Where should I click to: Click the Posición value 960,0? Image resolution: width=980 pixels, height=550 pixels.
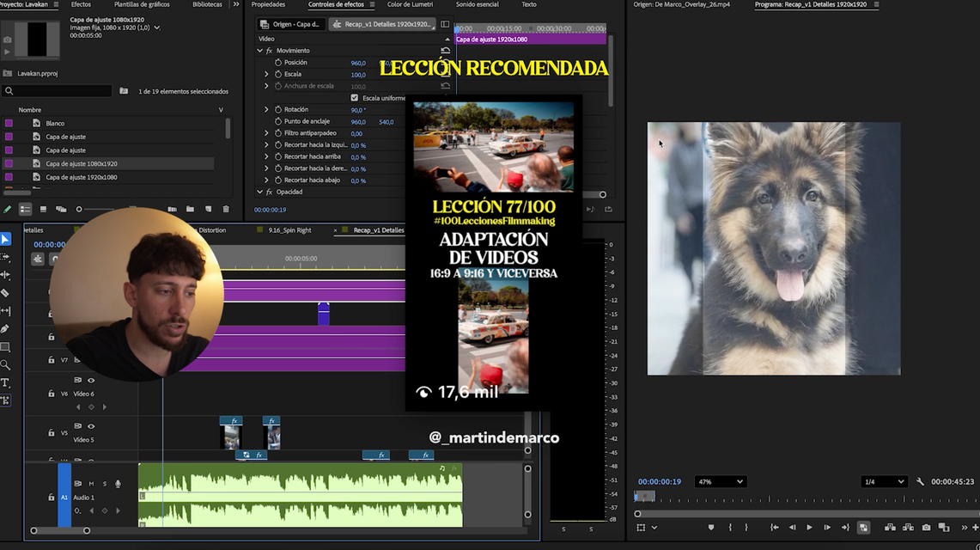click(x=358, y=63)
